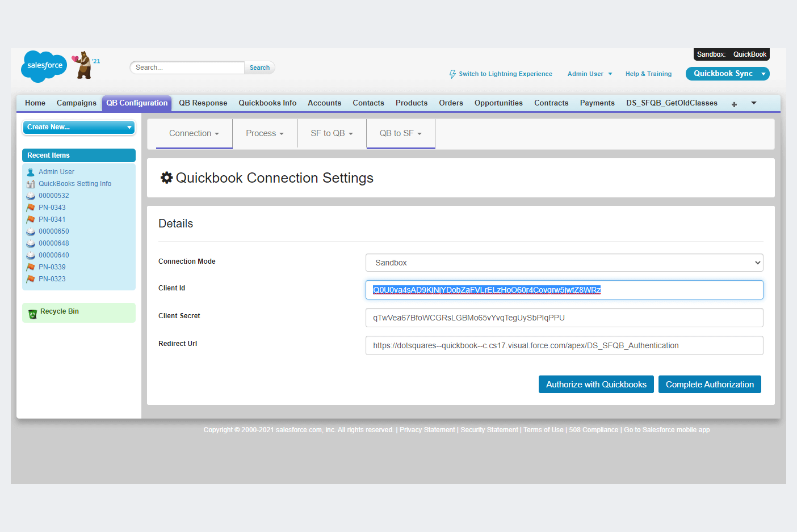Click the QuickBooks Setting Info building icon
This screenshot has height=532, width=797.
[x=31, y=184]
